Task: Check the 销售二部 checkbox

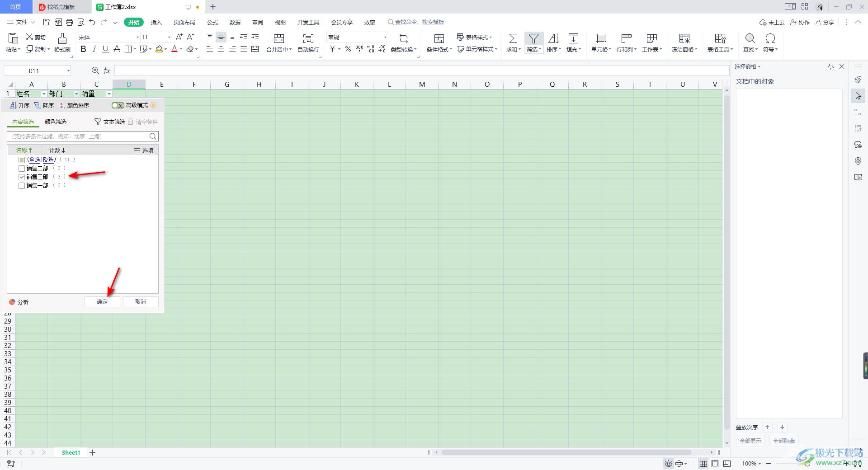Action: point(22,168)
